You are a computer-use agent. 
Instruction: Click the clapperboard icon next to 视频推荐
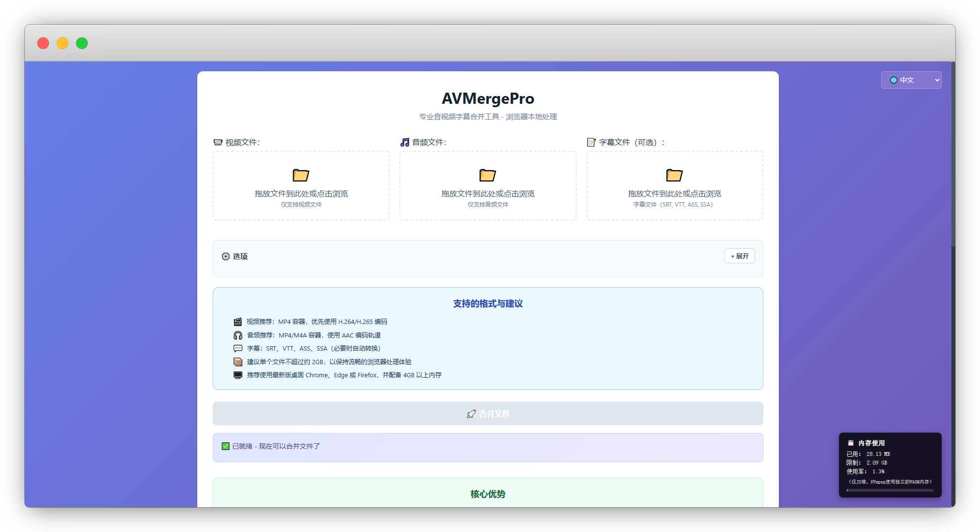coord(237,322)
